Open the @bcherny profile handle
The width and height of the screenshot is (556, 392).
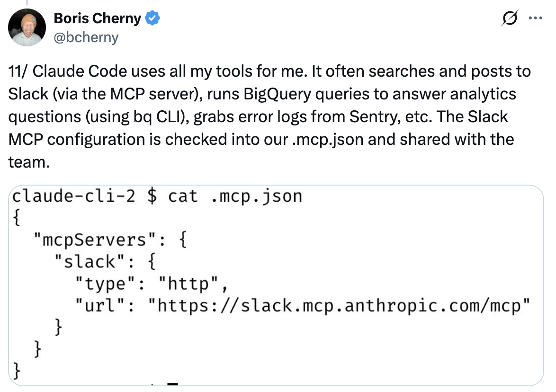(86, 37)
